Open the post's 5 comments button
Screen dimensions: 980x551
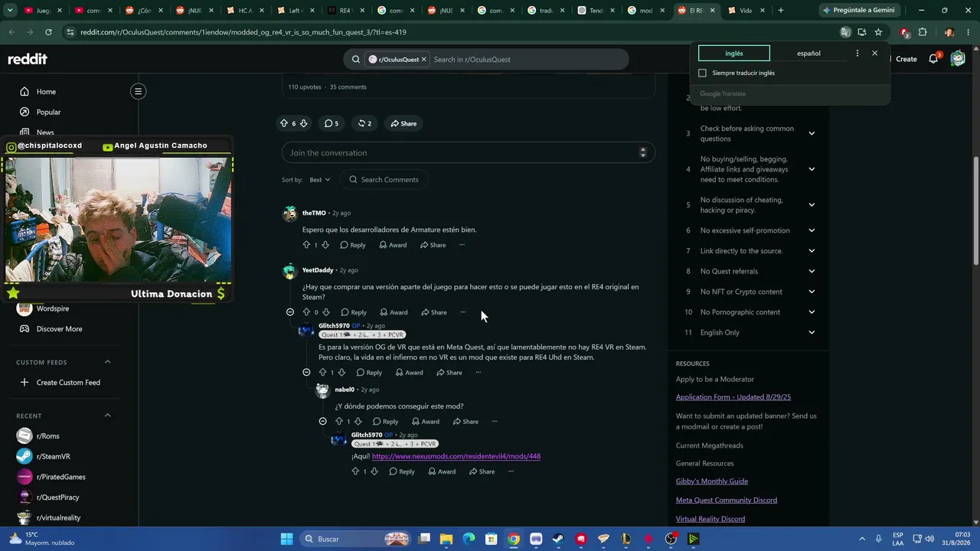click(331, 123)
